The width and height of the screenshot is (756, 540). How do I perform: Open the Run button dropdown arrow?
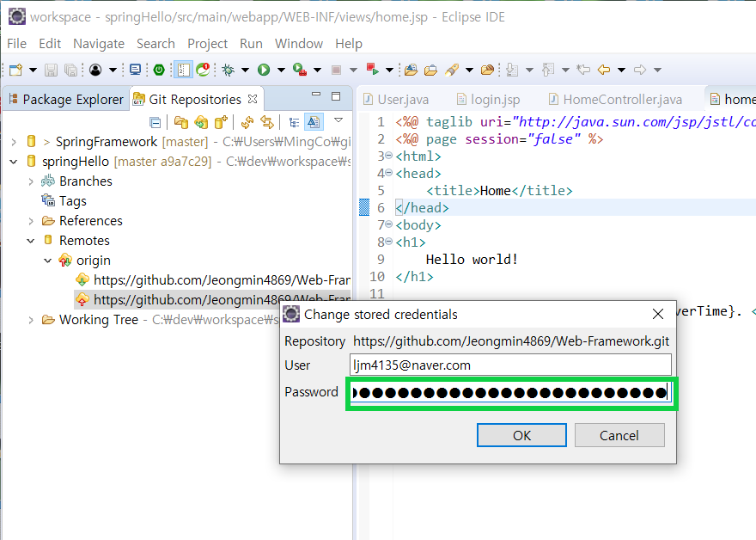click(281, 70)
